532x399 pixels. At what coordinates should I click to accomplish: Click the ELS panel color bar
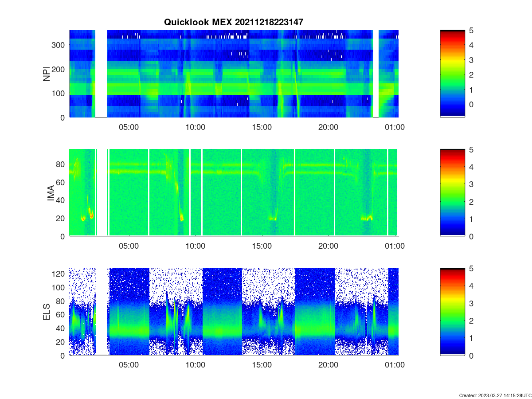click(x=453, y=312)
